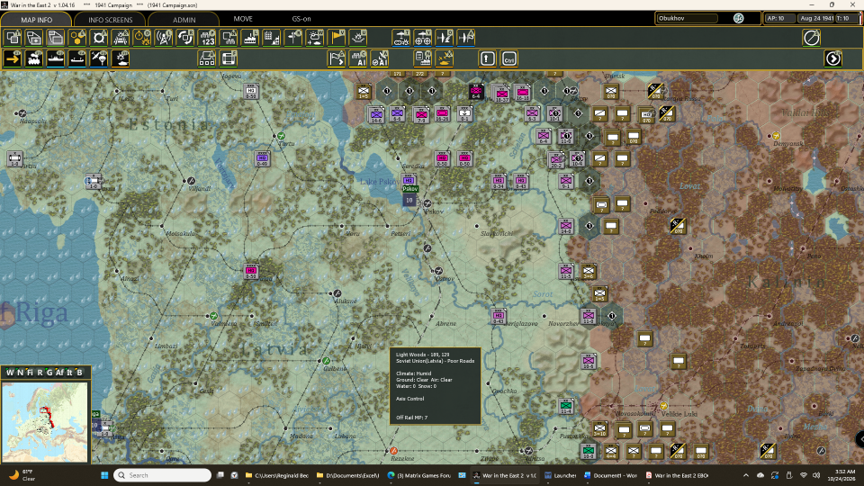
Task: Toggle the G filter on the minimap bar
Action: (49, 372)
